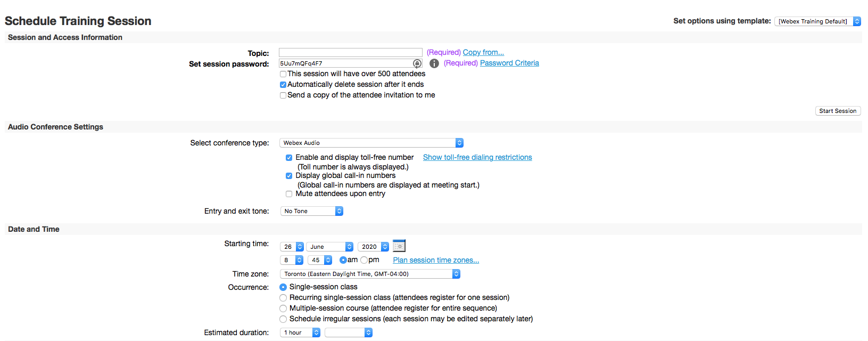Enable 'Mute attendees upon entry'
The height and width of the screenshot is (341, 868).
point(289,194)
